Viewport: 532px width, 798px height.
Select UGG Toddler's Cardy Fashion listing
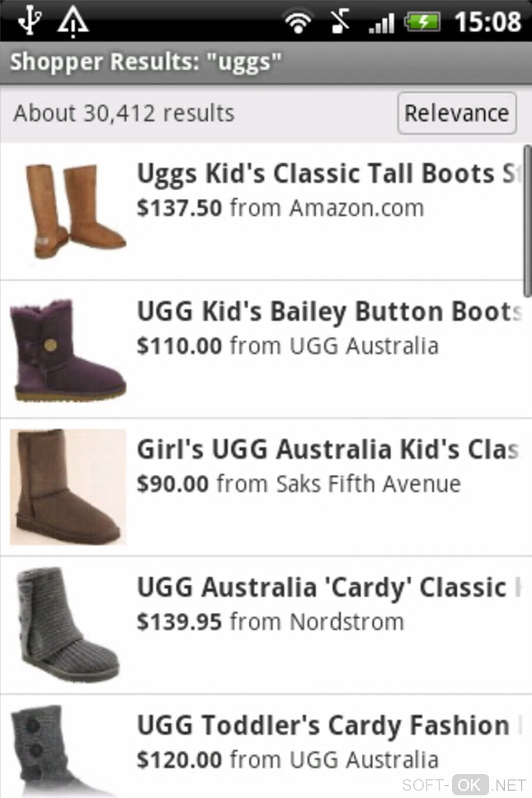266,746
